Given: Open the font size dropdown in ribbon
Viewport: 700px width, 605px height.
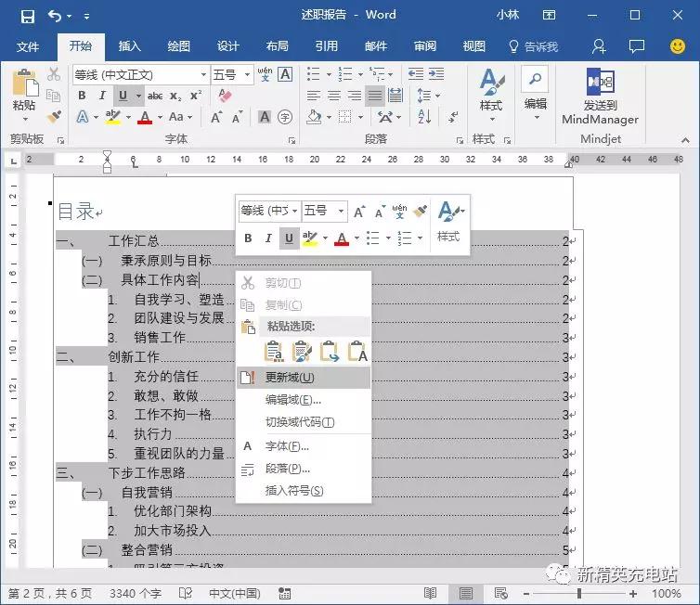Looking at the screenshot, I should click(247, 74).
